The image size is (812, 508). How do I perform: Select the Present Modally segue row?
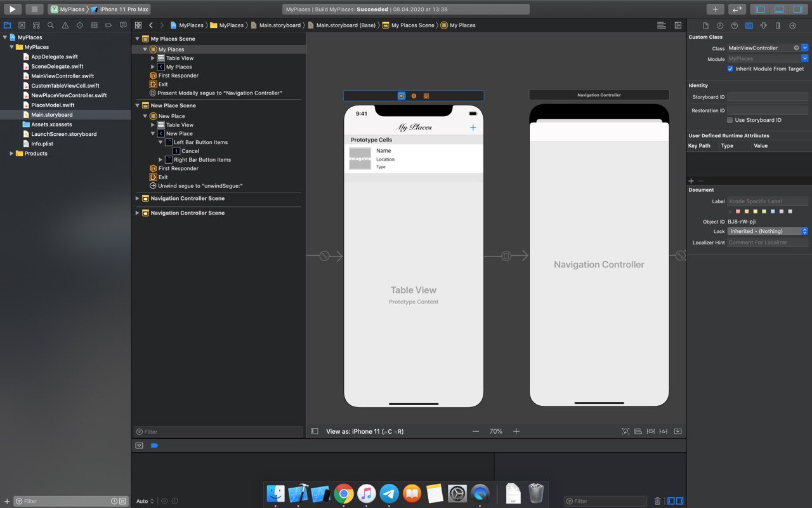[x=216, y=93]
